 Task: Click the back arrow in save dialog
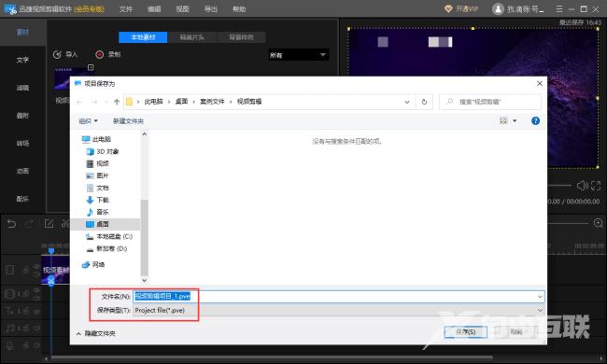(x=79, y=102)
